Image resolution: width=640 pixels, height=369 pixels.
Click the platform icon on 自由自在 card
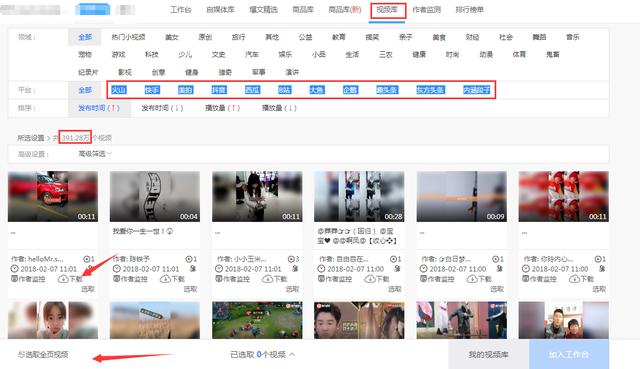click(x=397, y=269)
